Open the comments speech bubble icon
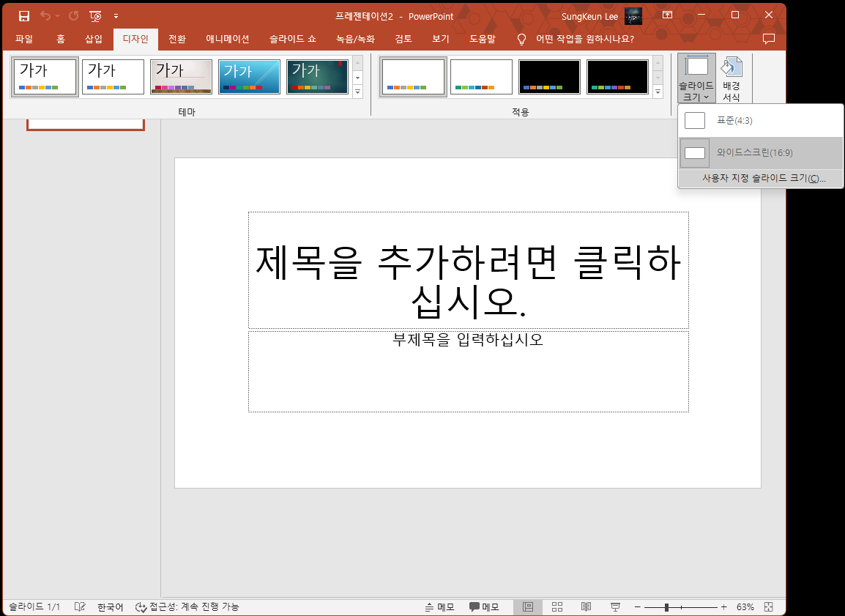The image size is (845, 616). pos(769,39)
